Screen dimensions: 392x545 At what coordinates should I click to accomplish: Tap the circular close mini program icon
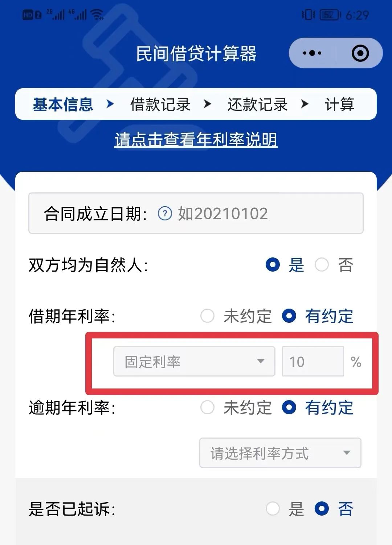click(x=360, y=53)
